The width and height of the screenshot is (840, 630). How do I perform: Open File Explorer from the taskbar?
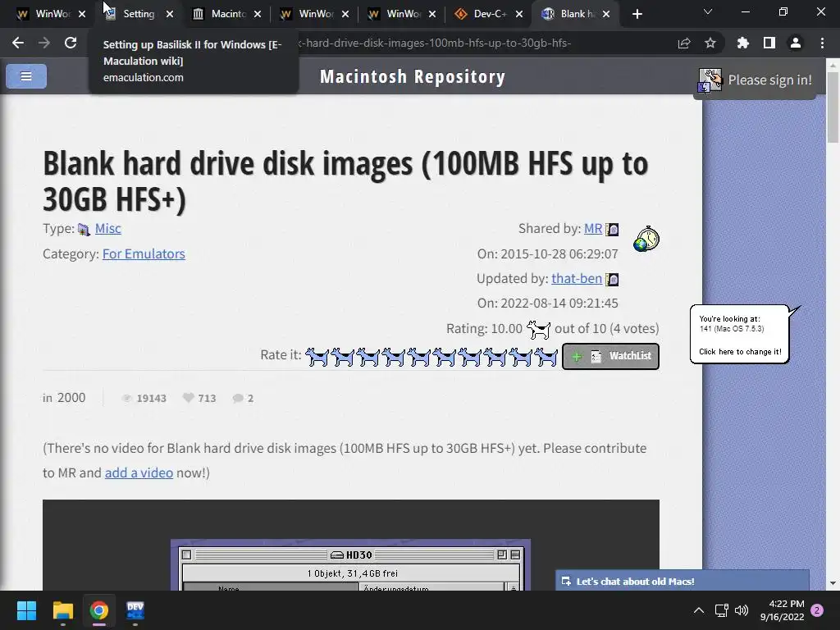62,610
